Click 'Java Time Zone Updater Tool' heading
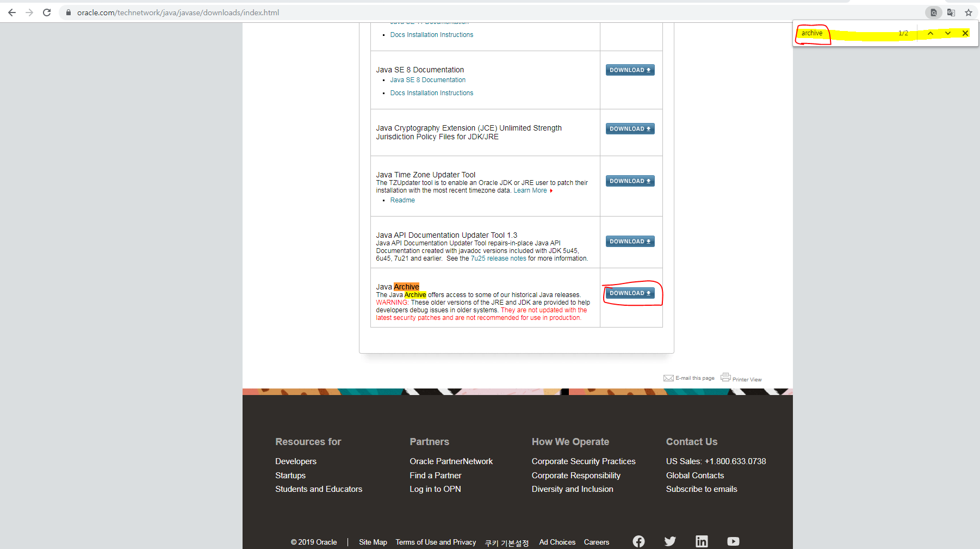 coord(425,175)
